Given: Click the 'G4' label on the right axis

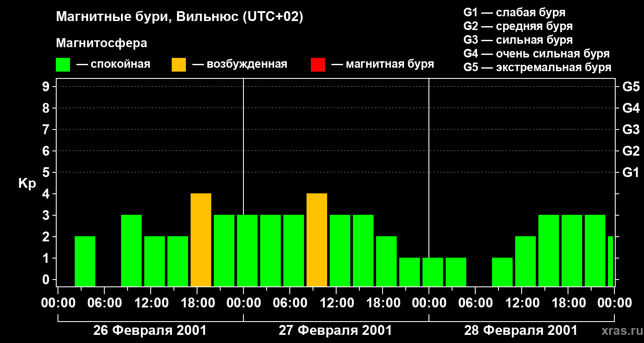Looking at the screenshot, I should [x=631, y=108].
